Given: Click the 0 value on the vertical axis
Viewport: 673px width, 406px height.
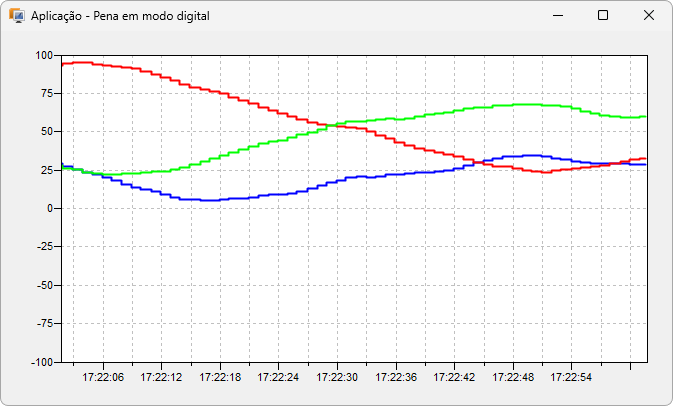Looking at the screenshot, I should pos(49,208).
